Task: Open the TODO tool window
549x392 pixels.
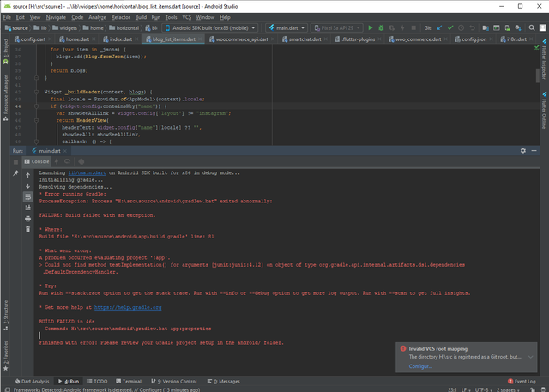Action: click(x=97, y=381)
